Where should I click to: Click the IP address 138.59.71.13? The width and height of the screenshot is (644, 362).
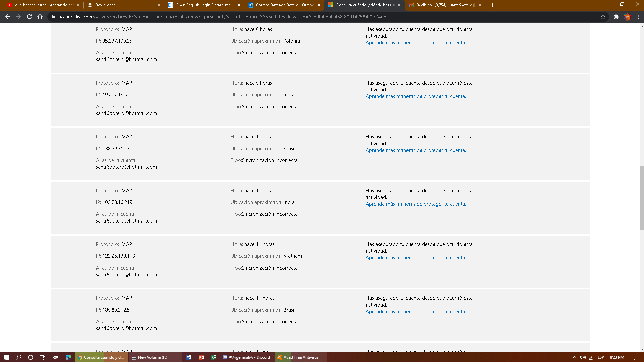[x=116, y=149]
